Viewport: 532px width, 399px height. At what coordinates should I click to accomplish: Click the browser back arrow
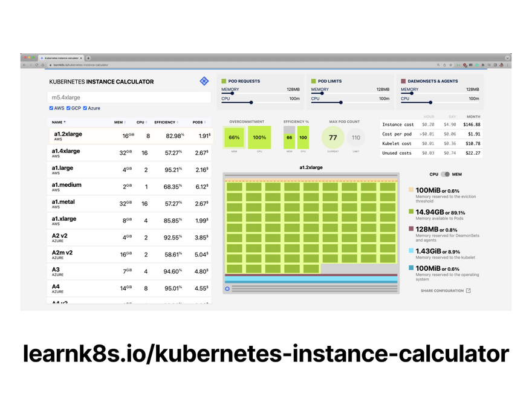click(24, 65)
